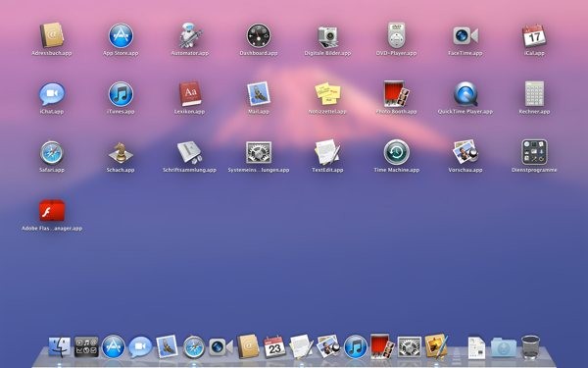The height and width of the screenshot is (368, 588).
Task: Open Lexikon.app dictionary icon
Action: 190,94
